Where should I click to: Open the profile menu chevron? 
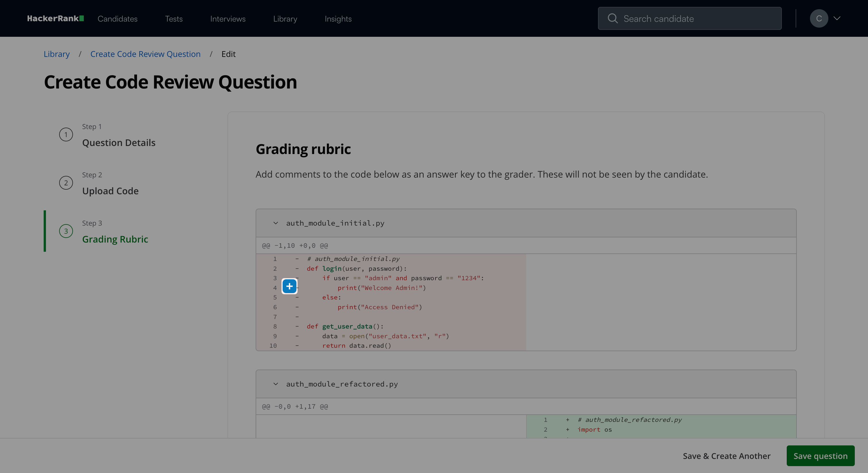click(837, 19)
